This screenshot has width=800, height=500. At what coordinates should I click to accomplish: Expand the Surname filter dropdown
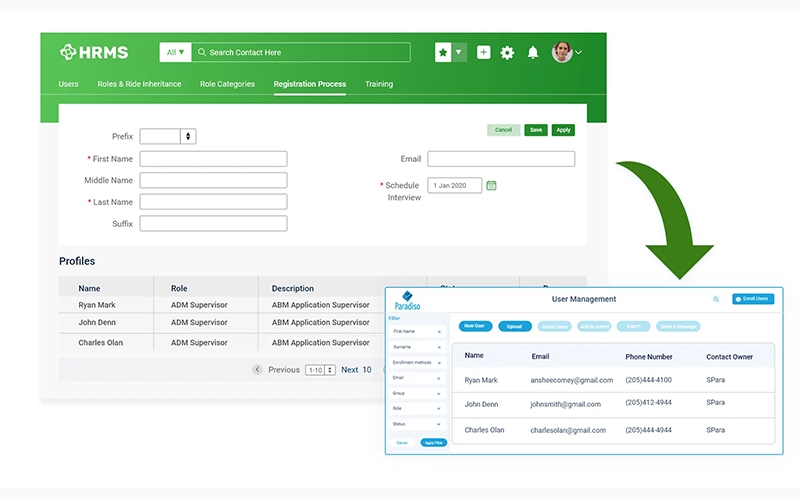pyautogui.click(x=417, y=347)
